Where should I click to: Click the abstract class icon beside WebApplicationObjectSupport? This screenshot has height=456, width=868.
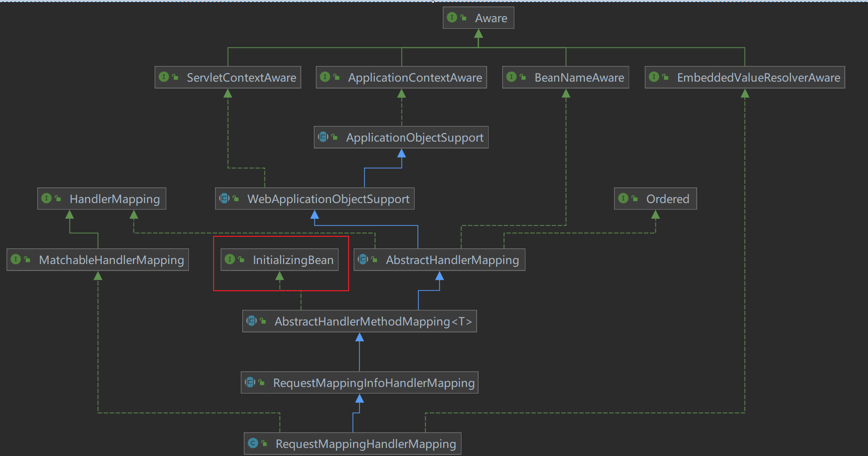pyautogui.click(x=224, y=199)
